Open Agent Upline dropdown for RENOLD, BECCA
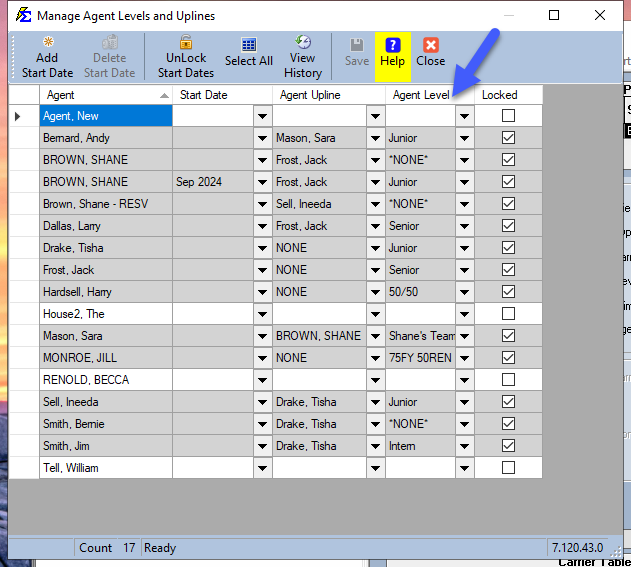This screenshot has height=567, width=631. click(375, 380)
